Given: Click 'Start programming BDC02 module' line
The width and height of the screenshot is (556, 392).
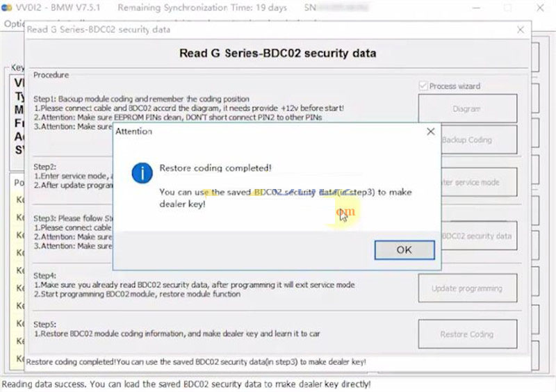Looking at the screenshot, I should (137, 294).
